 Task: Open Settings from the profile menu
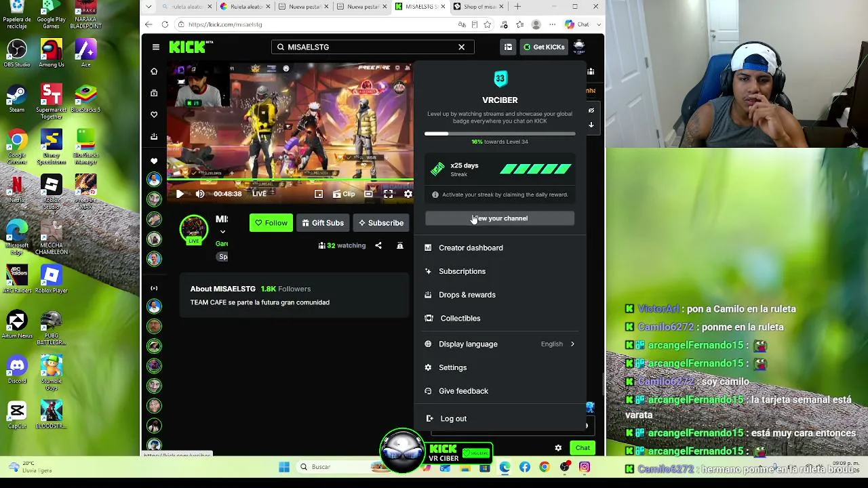point(500,367)
